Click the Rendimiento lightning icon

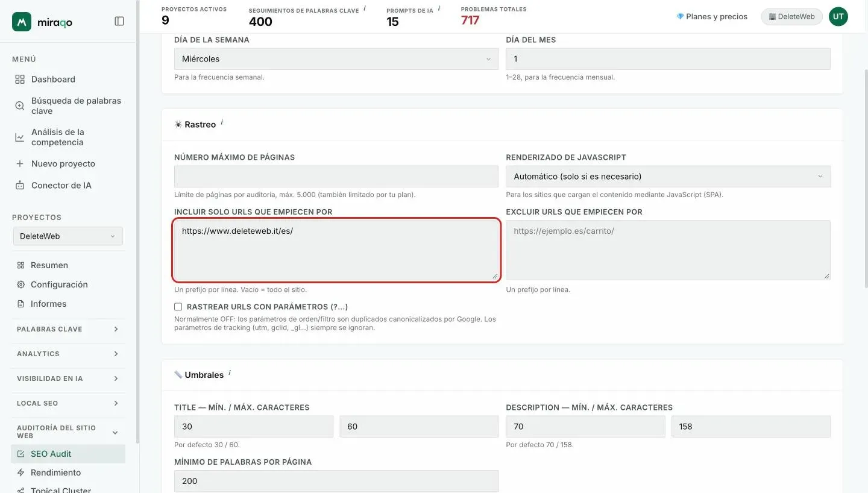[x=21, y=473]
